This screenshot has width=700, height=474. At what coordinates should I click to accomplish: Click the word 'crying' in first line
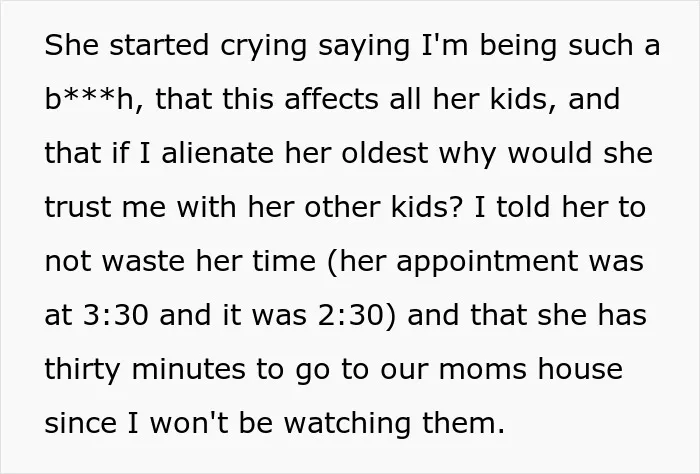[x=263, y=47]
